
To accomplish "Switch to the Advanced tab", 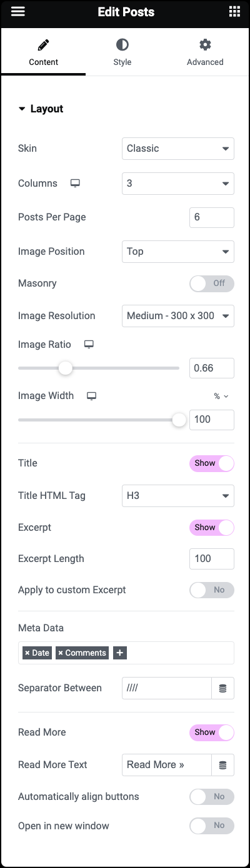I will point(205,52).
